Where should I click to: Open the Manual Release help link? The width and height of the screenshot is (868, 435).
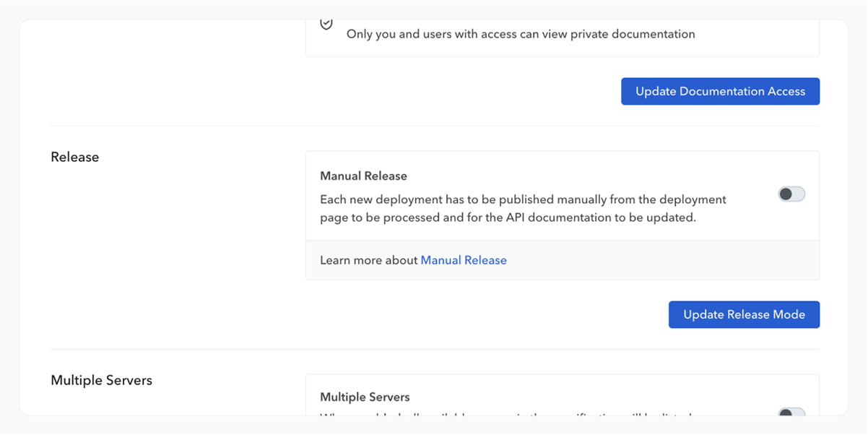click(x=464, y=260)
